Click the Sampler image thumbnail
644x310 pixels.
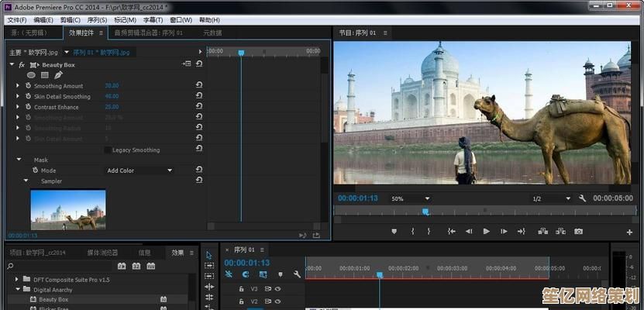(67, 209)
